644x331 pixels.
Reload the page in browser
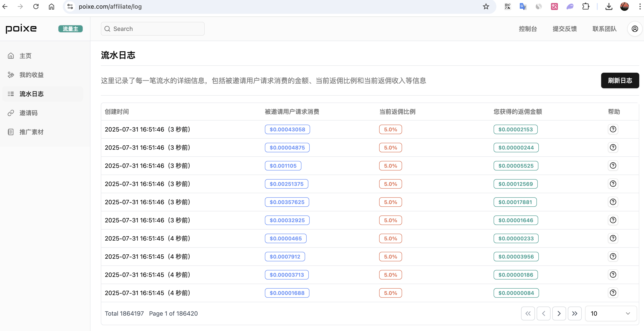coord(36,6)
